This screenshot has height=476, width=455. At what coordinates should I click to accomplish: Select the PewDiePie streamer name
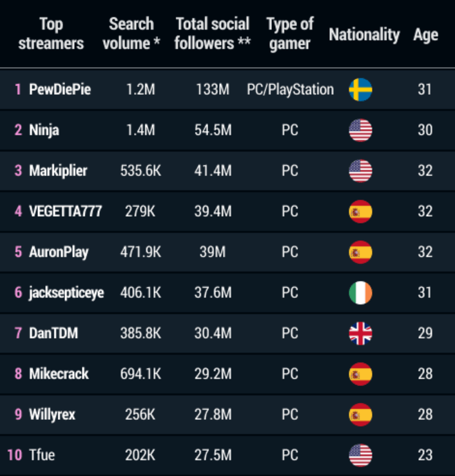[60, 90]
